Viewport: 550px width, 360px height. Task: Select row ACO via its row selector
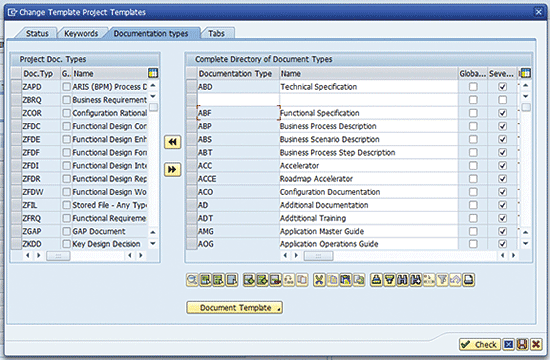point(192,192)
